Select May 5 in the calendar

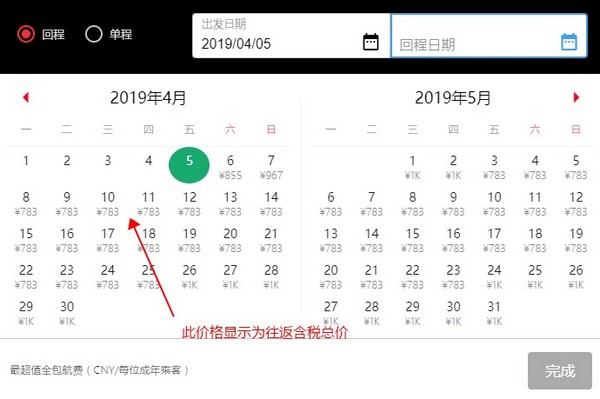pos(576,167)
